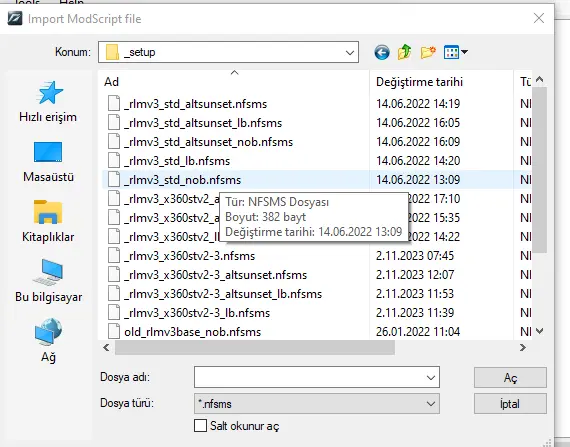
Task: Go back using the blue arrow icon
Action: coord(382,52)
